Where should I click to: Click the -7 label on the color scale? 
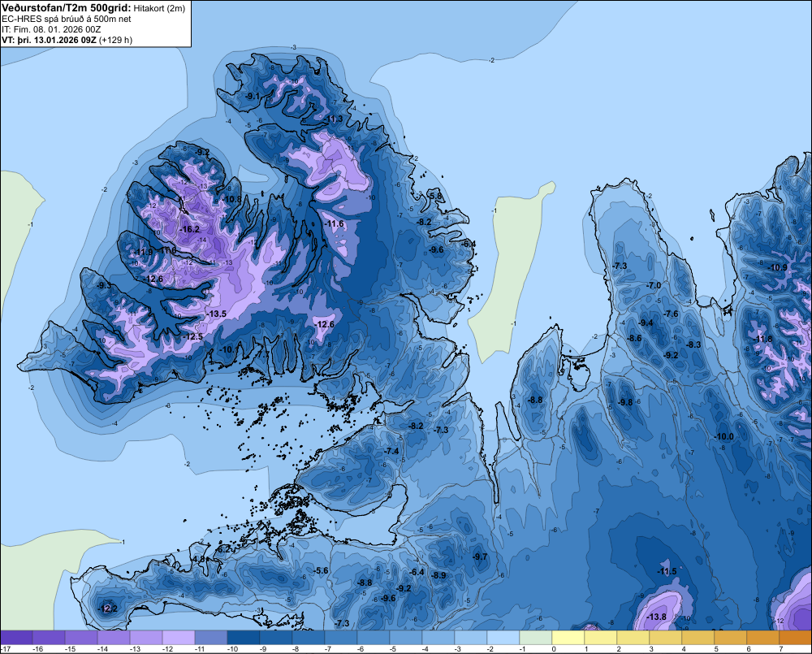click(x=330, y=649)
